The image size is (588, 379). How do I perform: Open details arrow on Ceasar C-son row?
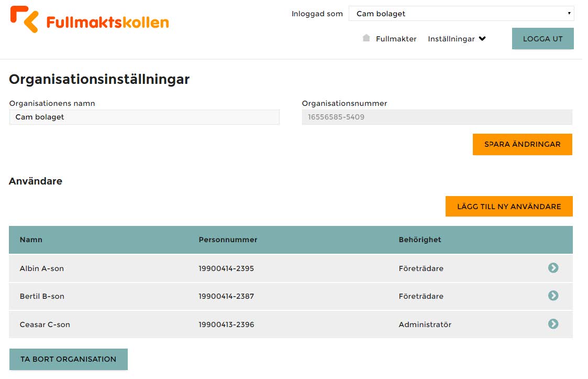click(553, 324)
